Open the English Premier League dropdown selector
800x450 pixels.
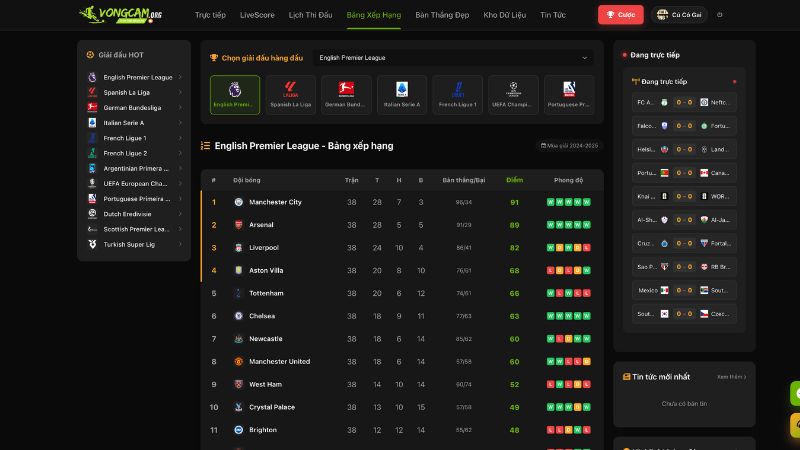(x=453, y=58)
